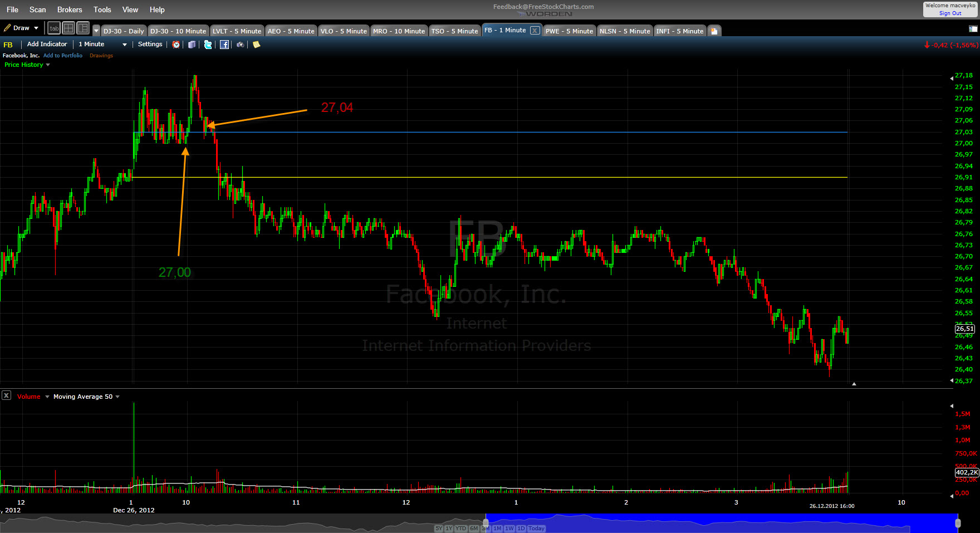Click the volume value label 402,2K
The height and width of the screenshot is (533, 980).
point(967,472)
